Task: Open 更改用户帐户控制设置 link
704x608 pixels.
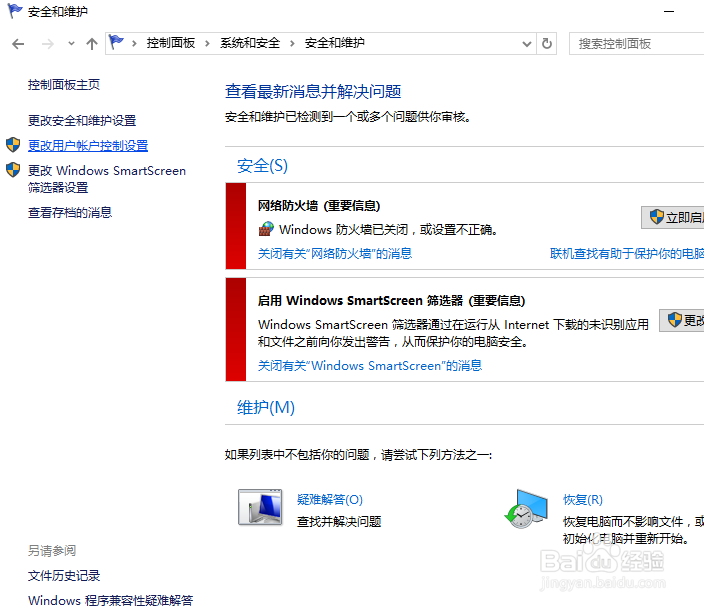Action: (88, 145)
